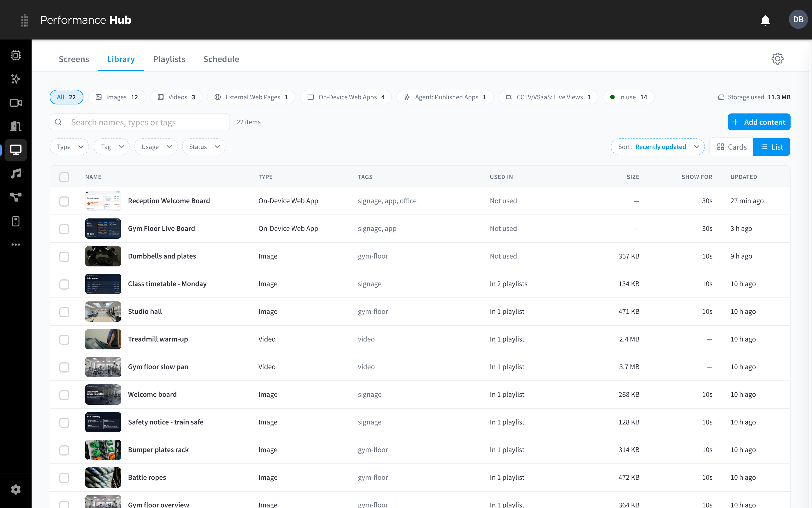Open the DB user avatar menu
Screen dimensions: 812x508
pos(798,19)
